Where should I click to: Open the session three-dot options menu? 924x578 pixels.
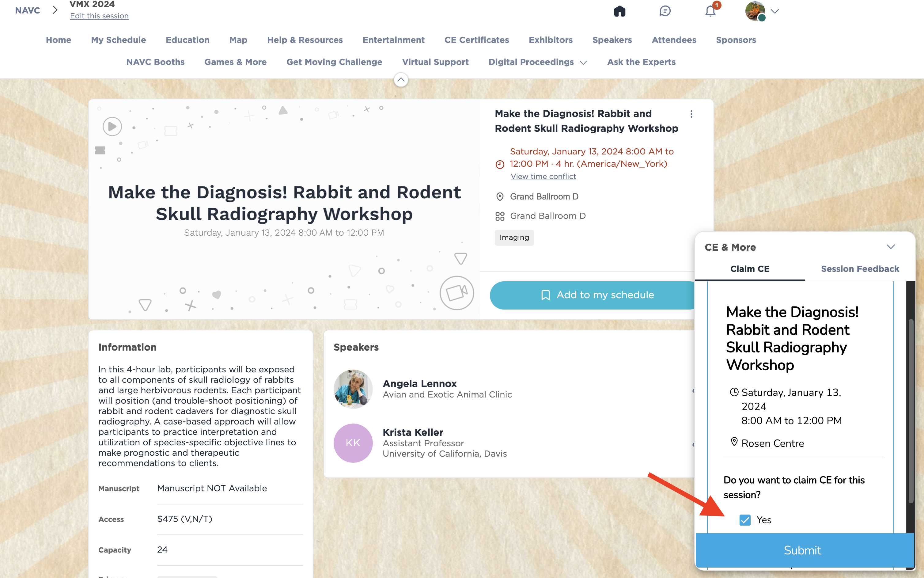pos(691,114)
